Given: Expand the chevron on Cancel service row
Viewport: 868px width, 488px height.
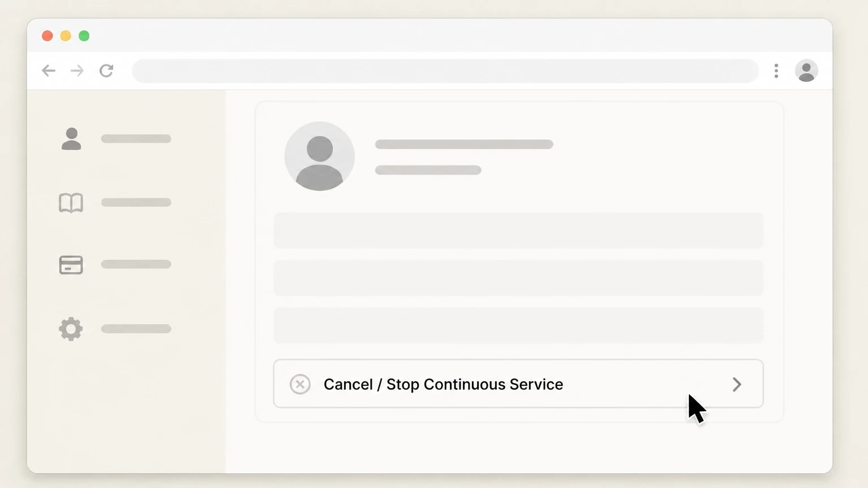Looking at the screenshot, I should pos(737,384).
